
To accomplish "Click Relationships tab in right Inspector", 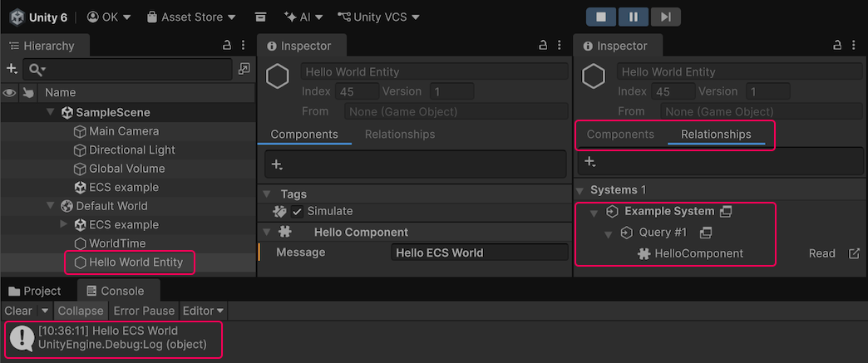I will pos(716,134).
